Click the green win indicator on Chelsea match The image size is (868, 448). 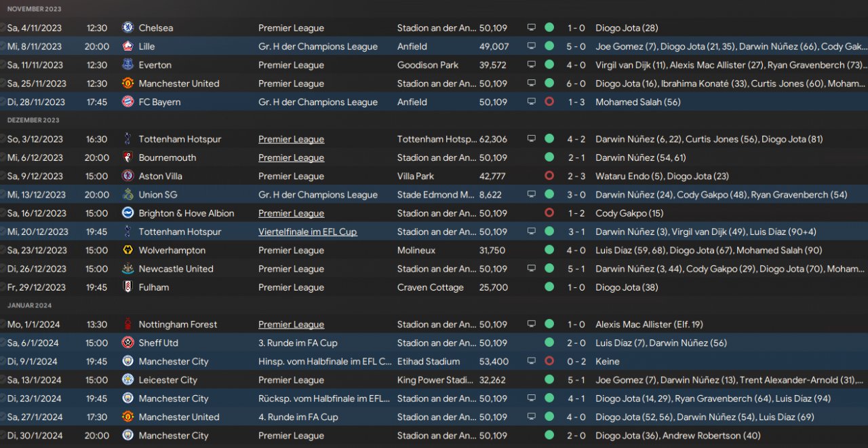point(549,28)
